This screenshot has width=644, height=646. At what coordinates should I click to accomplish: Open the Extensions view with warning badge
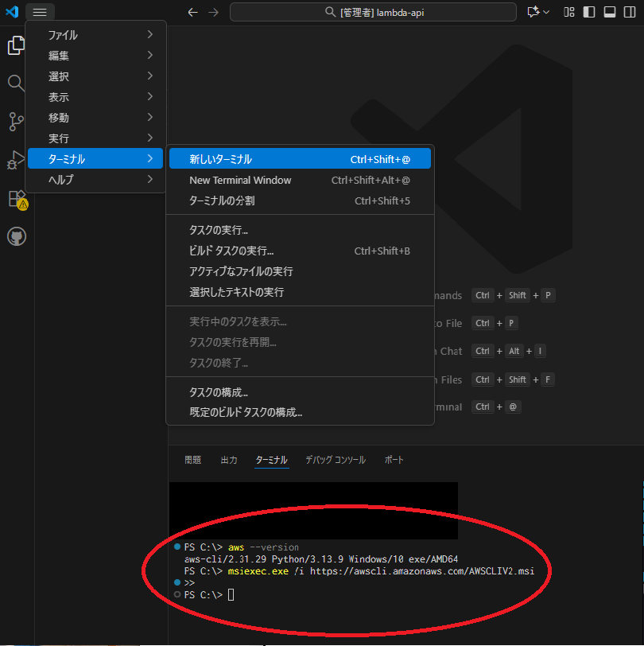[17, 200]
